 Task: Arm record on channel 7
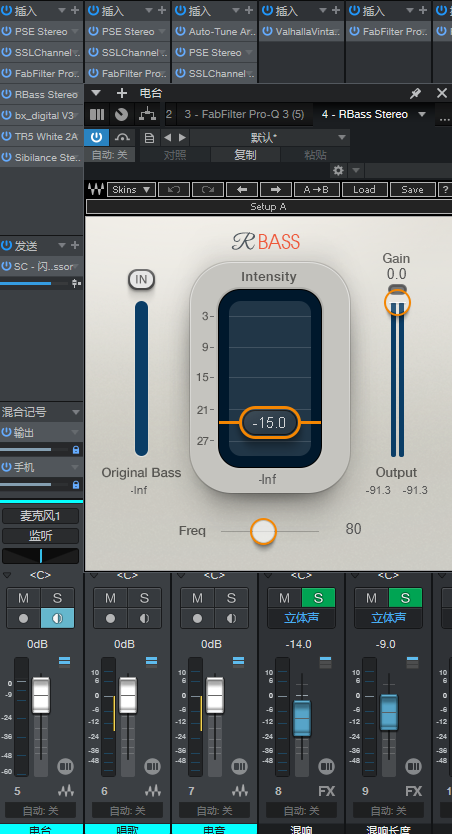point(197,618)
